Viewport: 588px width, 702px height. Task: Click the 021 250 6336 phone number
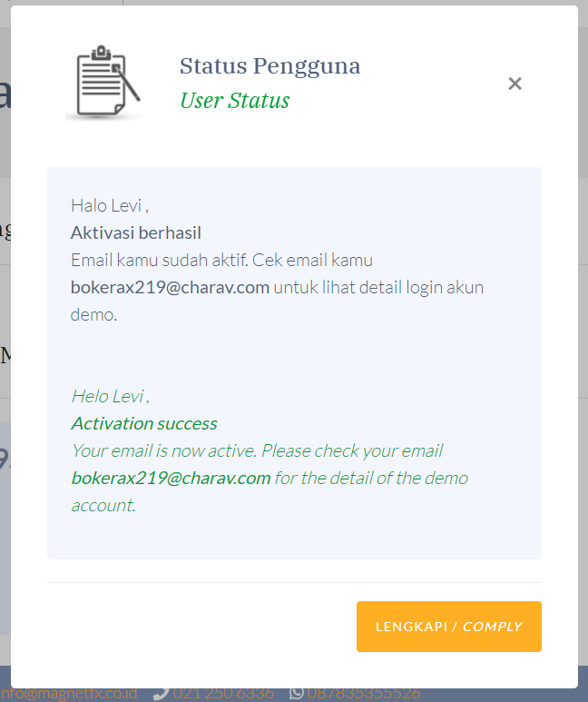click(223, 695)
